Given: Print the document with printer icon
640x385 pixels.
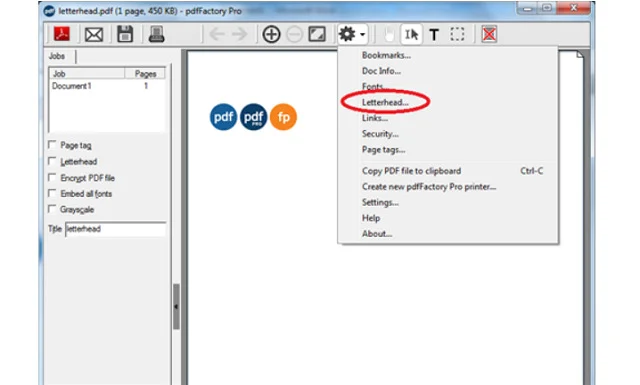Looking at the screenshot, I should pos(156,34).
